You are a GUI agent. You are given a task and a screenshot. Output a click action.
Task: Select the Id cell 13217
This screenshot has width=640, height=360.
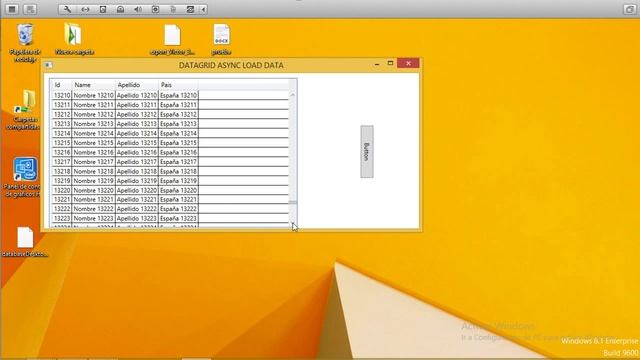pos(62,162)
